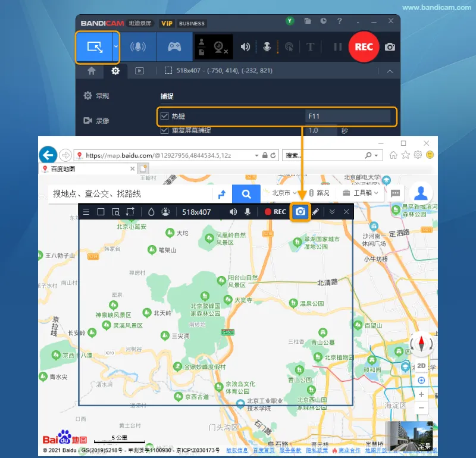This screenshot has width=476, height=458.
Task: Open Baidu map messages icon
Action: [395, 193]
